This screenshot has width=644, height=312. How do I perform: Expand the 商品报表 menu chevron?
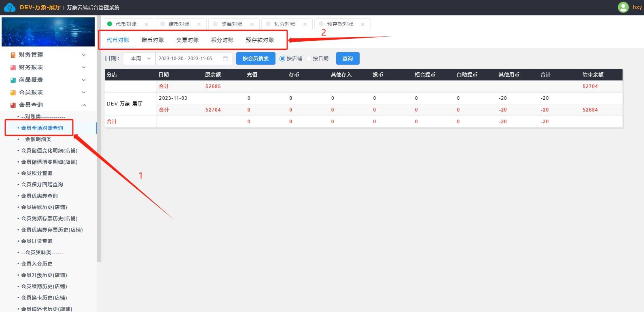84,80
